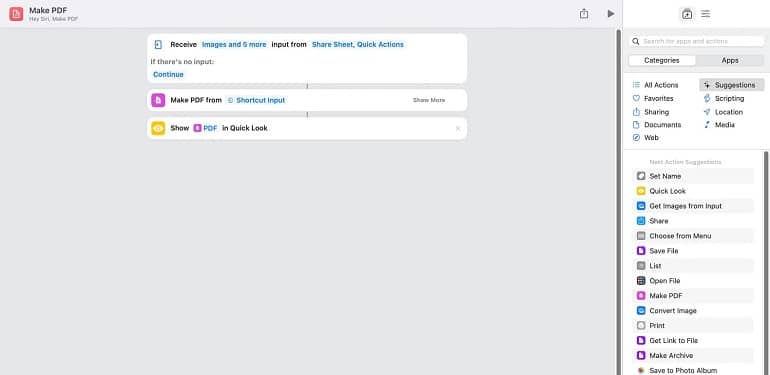Click the search apps and actions field
770x375 pixels.
696,41
